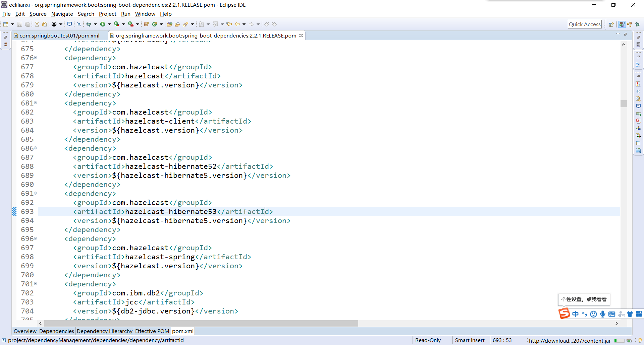Click horizontal scrollbar right arrow

(616, 323)
